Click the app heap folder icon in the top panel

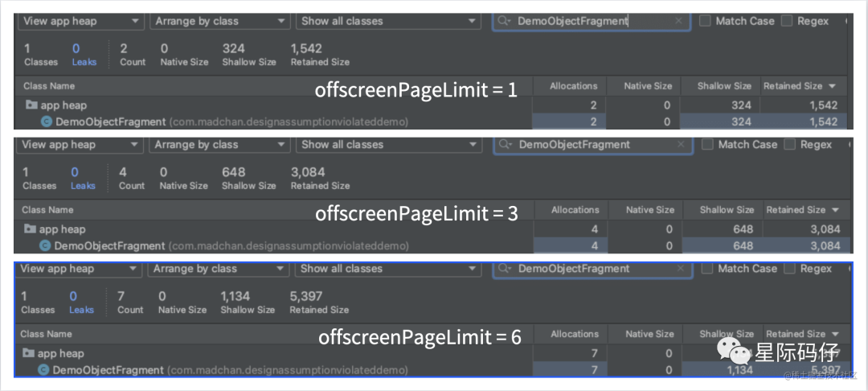point(31,105)
